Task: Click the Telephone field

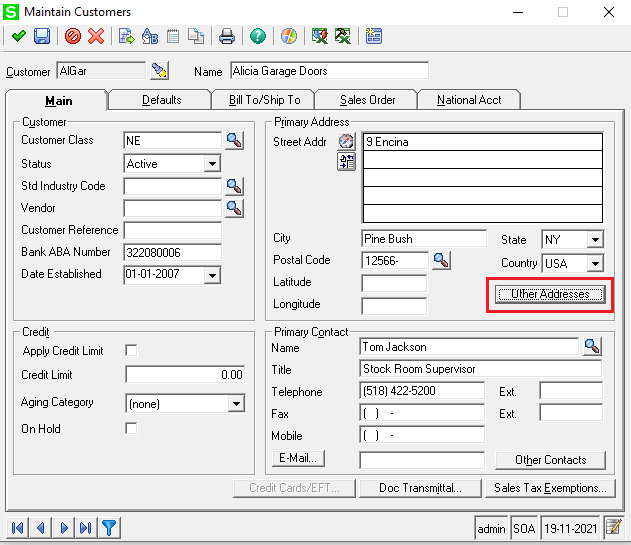Action: coord(422,391)
